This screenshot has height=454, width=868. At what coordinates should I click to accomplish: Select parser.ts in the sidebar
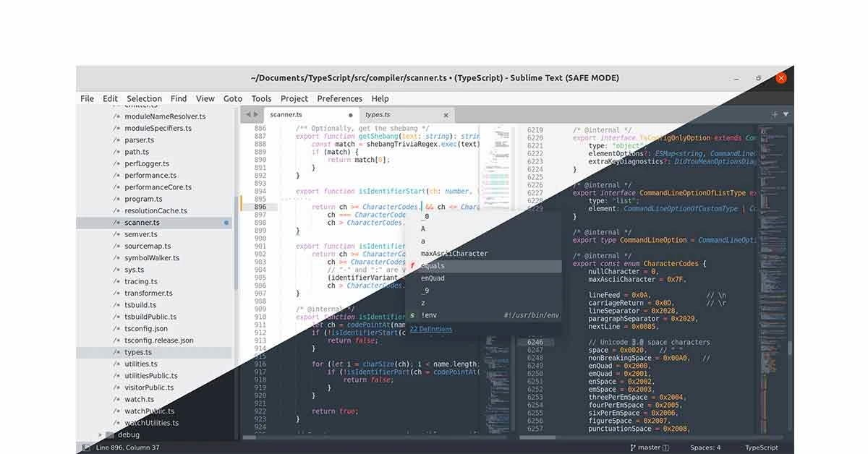(137, 140)
